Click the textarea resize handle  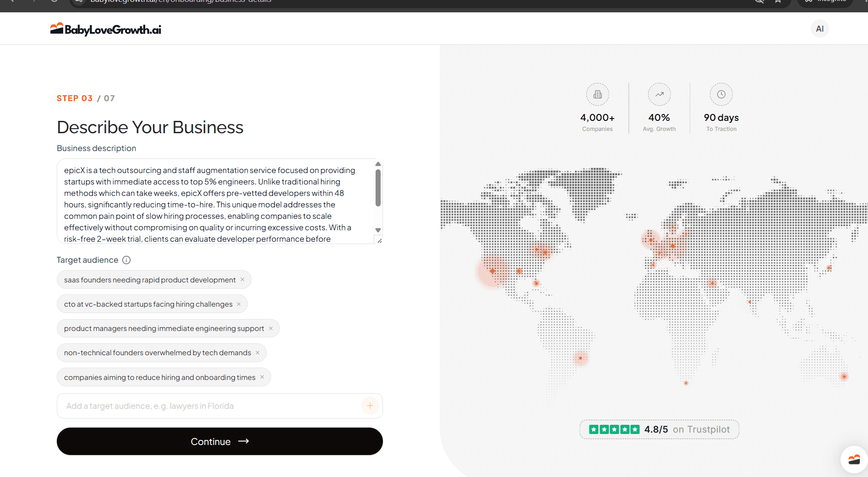click(x=379, y=240)
